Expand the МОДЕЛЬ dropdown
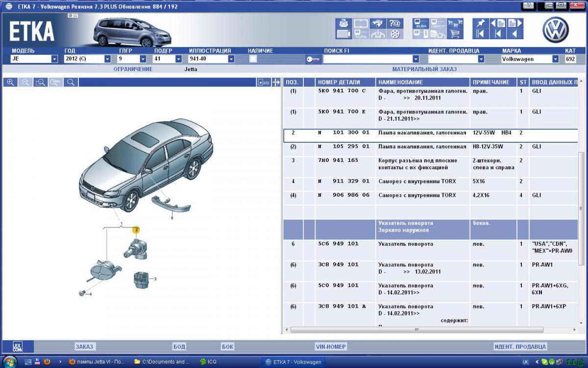 click(x=54, y=59)
